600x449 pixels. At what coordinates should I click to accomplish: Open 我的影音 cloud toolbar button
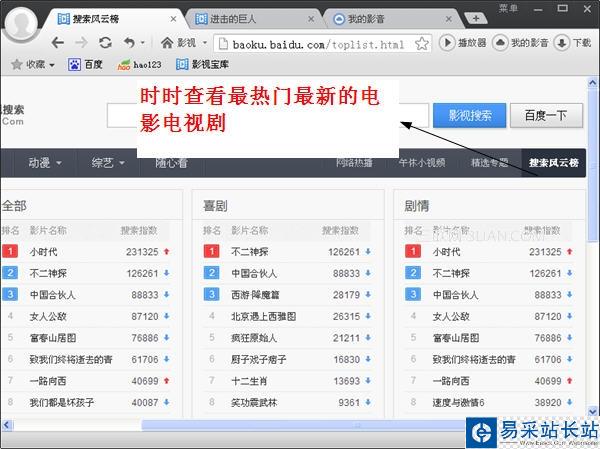click(x=520, y=42)
